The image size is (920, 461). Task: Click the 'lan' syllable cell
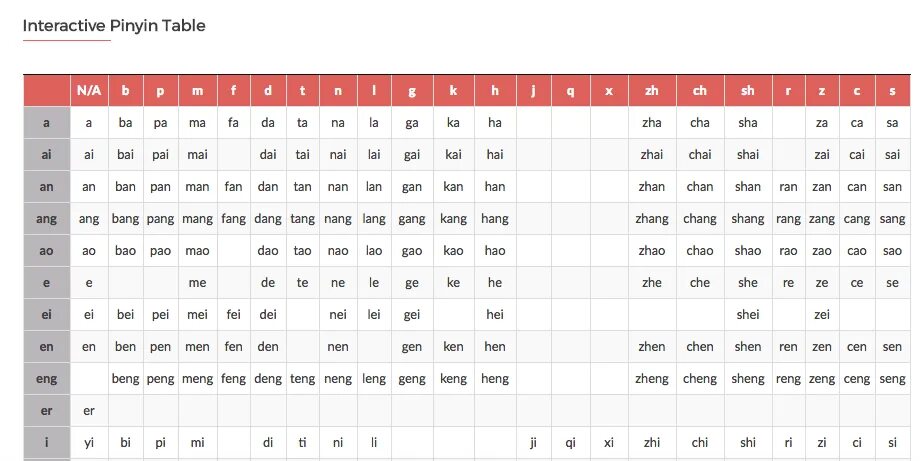point(374,187)
